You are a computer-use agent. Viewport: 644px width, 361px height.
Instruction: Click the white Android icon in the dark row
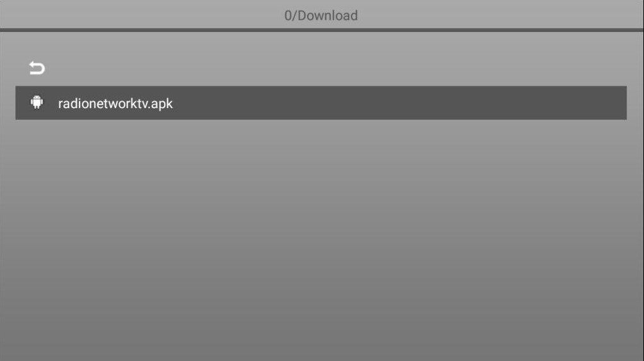(x=37, y=102)
